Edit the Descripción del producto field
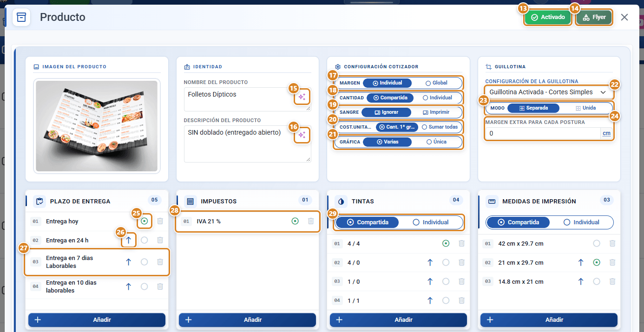The image size is (644, 332). pos(248,144)
